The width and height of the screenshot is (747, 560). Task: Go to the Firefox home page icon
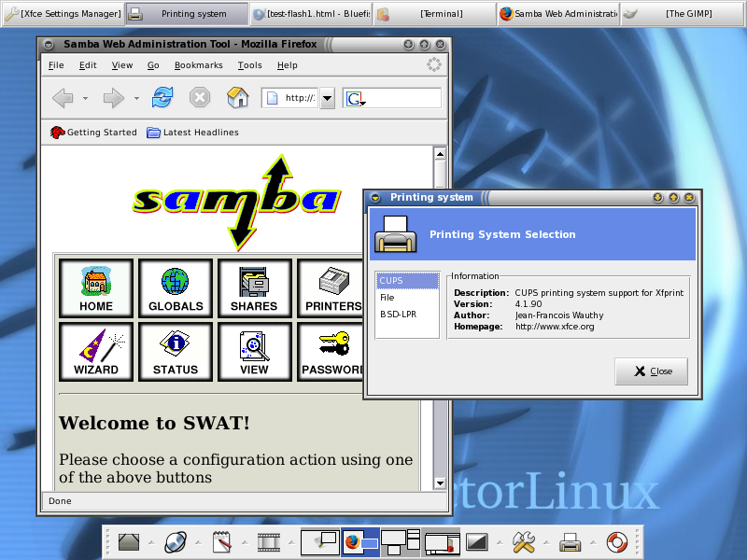[238, 98]
